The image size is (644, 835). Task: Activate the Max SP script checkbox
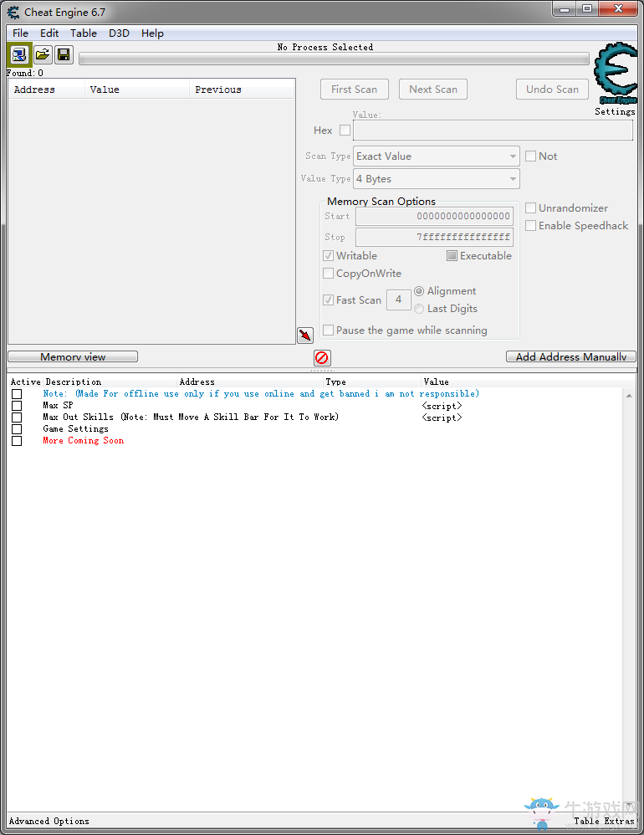17,405
